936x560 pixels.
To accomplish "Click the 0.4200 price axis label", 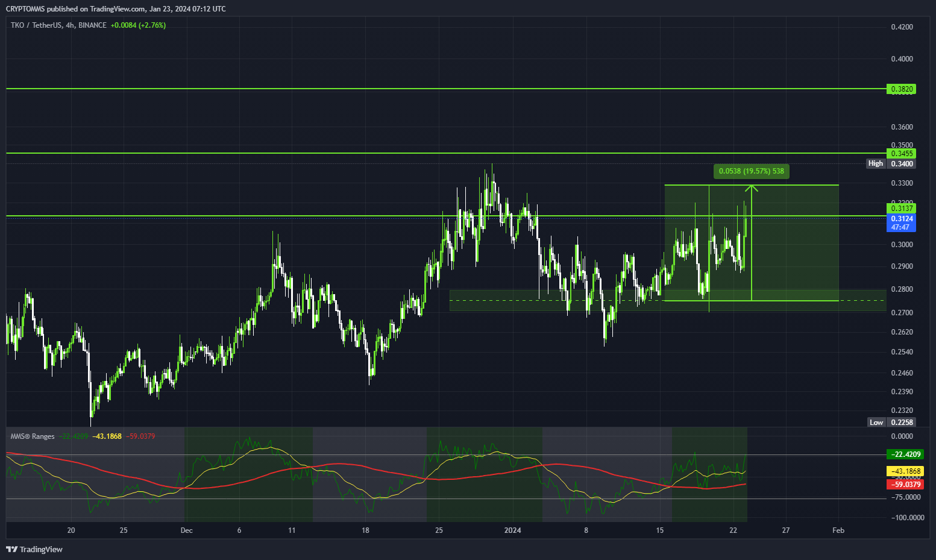I will (902, 27).
